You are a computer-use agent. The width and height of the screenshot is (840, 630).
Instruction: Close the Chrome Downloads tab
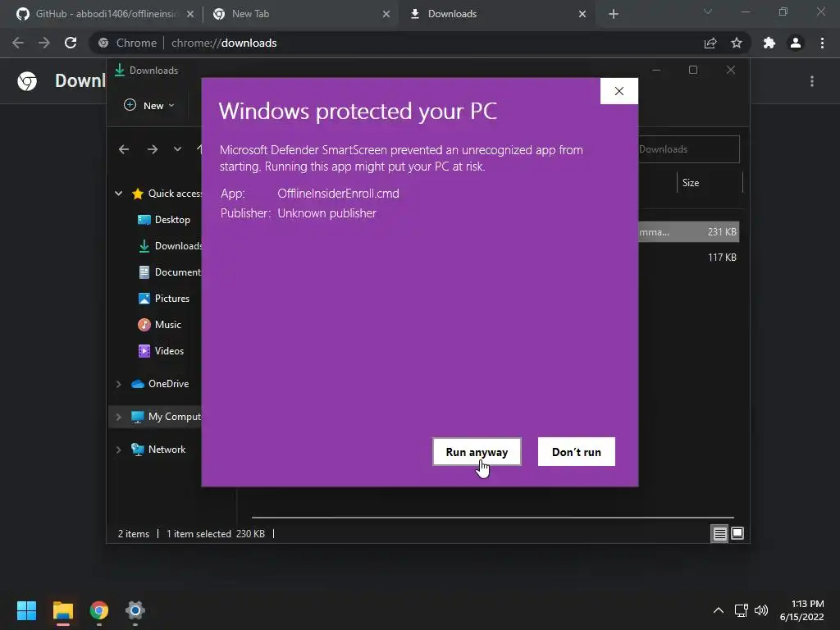582,14
